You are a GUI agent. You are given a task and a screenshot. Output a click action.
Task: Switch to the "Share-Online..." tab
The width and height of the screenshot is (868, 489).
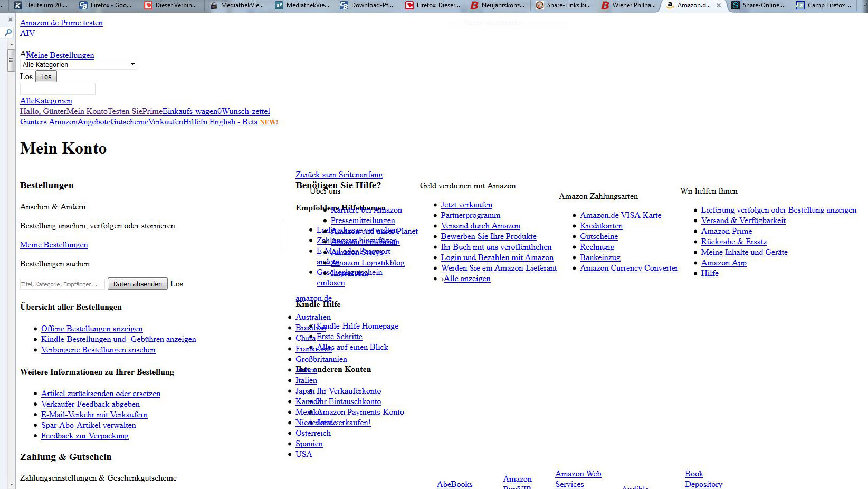(x=759, y=5)
